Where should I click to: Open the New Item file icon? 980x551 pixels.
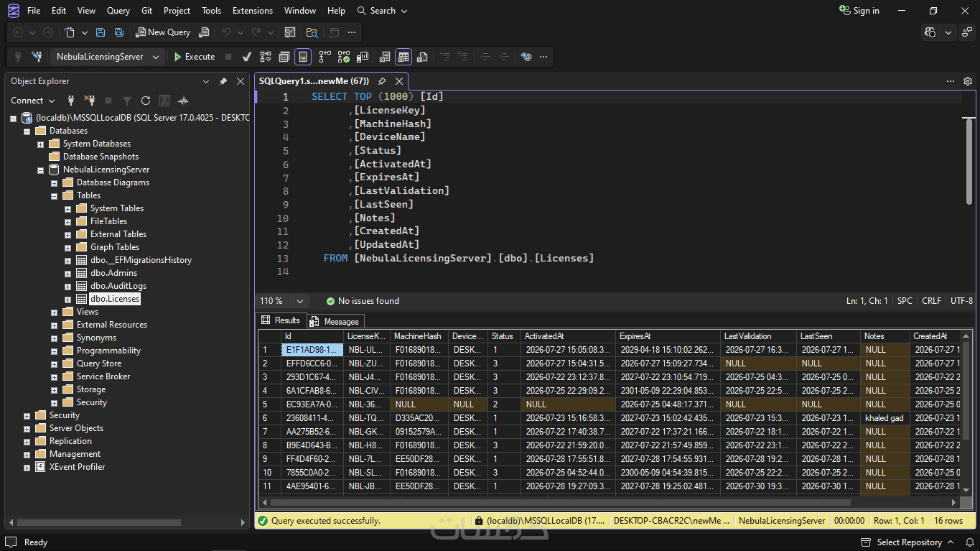[70, 32]
